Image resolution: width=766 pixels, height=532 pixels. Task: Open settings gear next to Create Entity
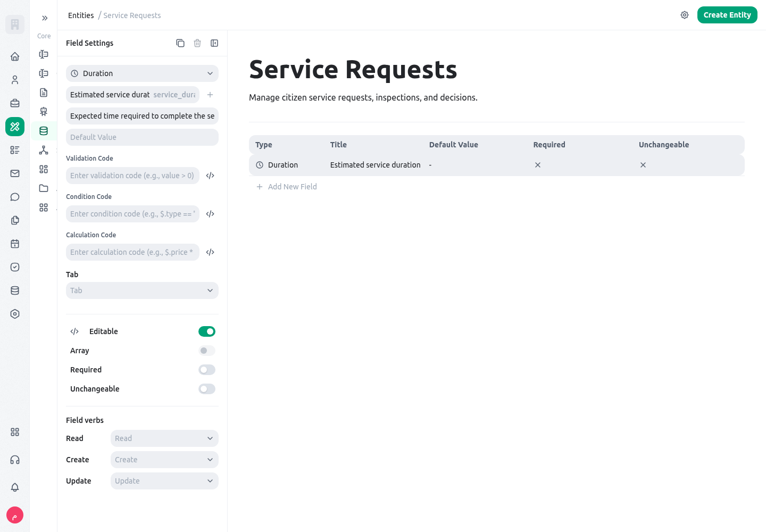685,15
